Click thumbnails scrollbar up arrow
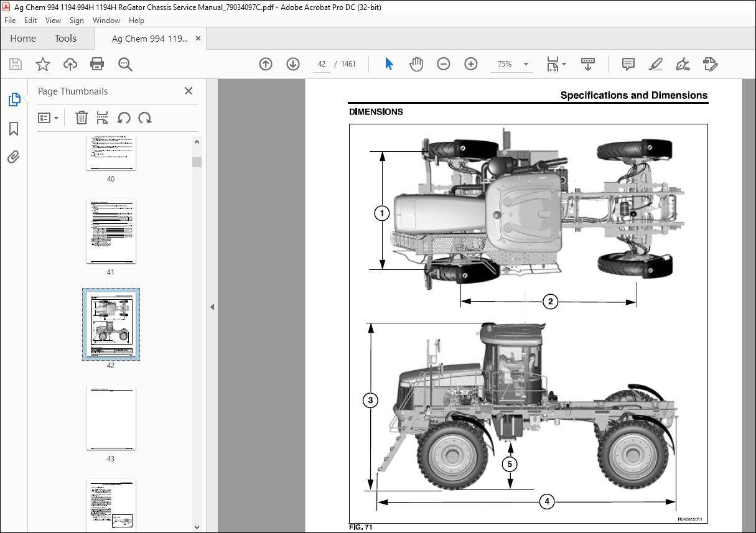The image size is (756, 533). (x=197, y=142)
